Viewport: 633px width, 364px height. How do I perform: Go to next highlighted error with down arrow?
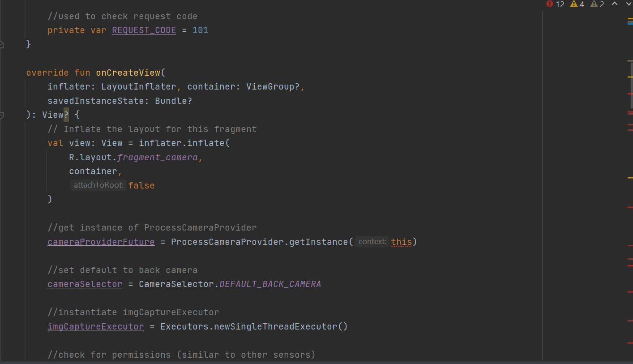tap(628, 4)
